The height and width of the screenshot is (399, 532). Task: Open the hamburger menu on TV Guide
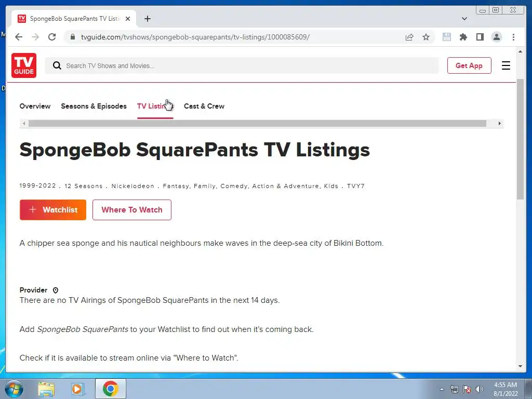point(506,65)
